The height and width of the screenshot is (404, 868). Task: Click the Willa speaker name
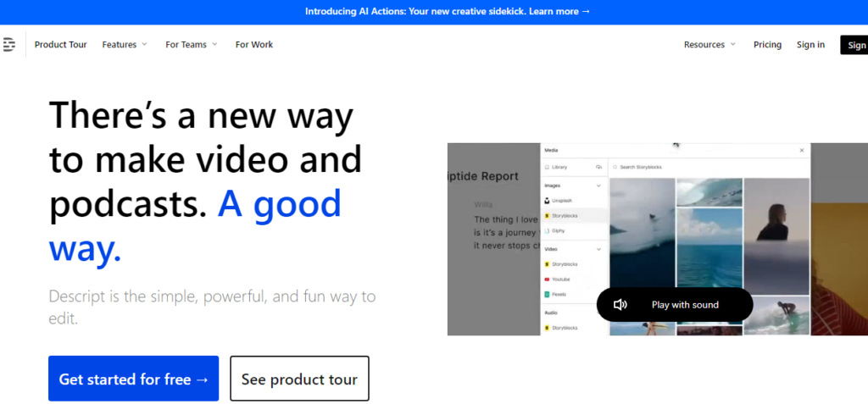tap(483, 205)
